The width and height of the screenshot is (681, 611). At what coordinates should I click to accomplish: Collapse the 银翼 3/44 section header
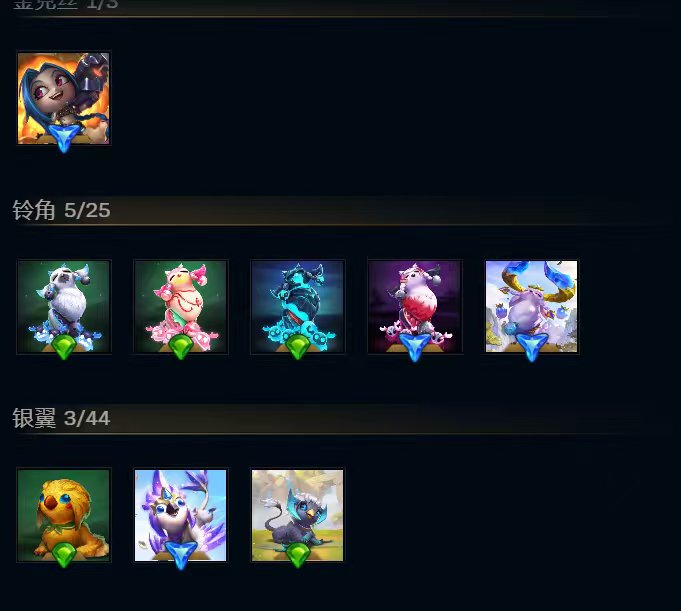pyautogui.click(x=61, y=418)
